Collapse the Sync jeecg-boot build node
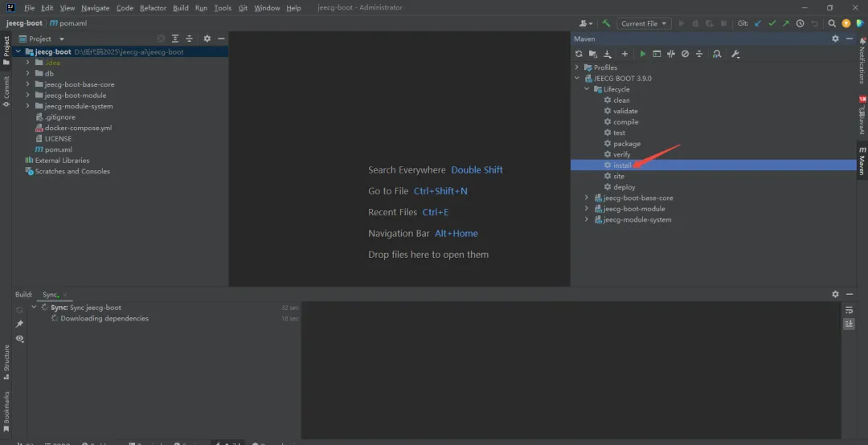868x445 pixels. [34, 307]
